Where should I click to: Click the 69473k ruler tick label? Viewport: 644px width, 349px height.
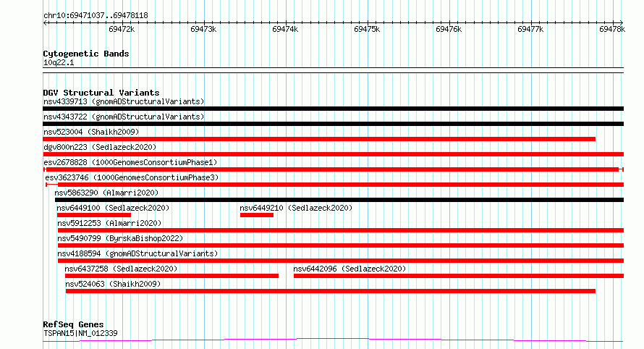203,29
